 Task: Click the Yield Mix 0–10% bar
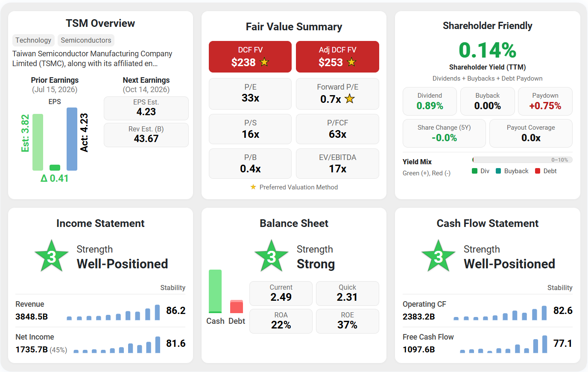coord(522,160)
